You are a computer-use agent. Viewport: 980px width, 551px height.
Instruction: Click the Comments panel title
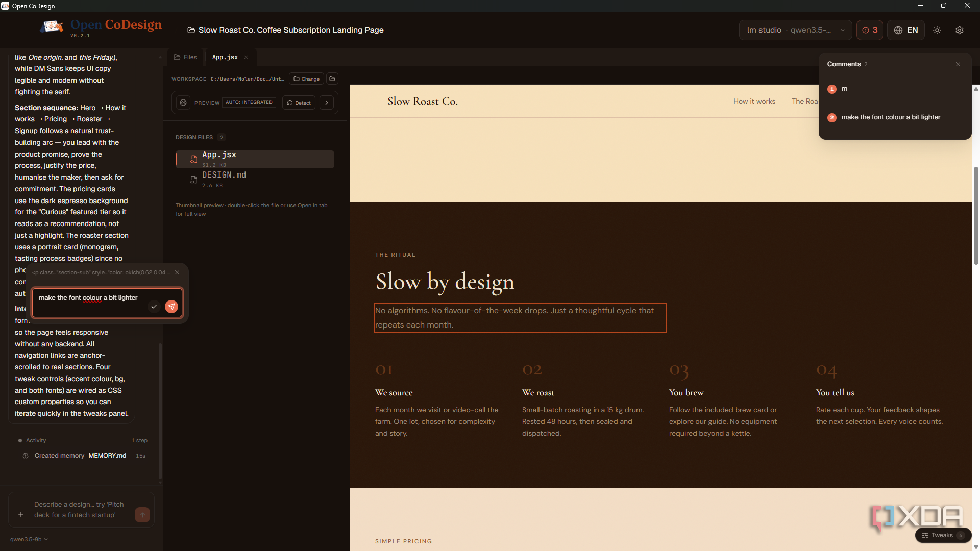coord(844,64)
